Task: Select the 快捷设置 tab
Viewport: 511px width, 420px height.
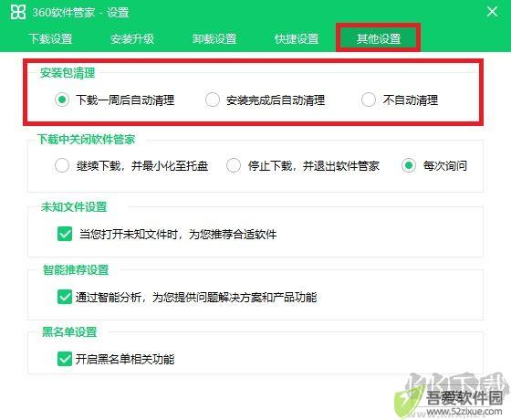Action: coord(297,38)
